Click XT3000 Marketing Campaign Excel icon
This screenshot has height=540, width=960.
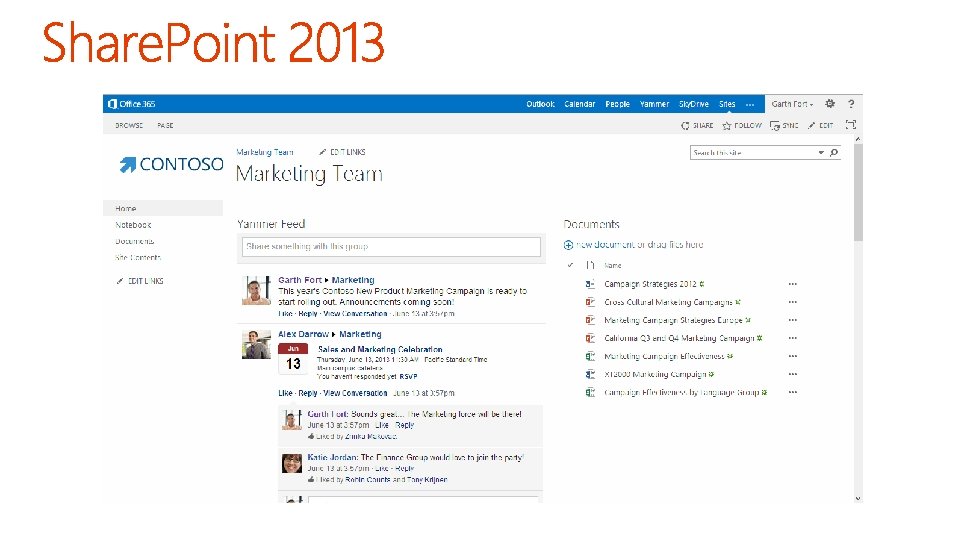click(590, 374)
